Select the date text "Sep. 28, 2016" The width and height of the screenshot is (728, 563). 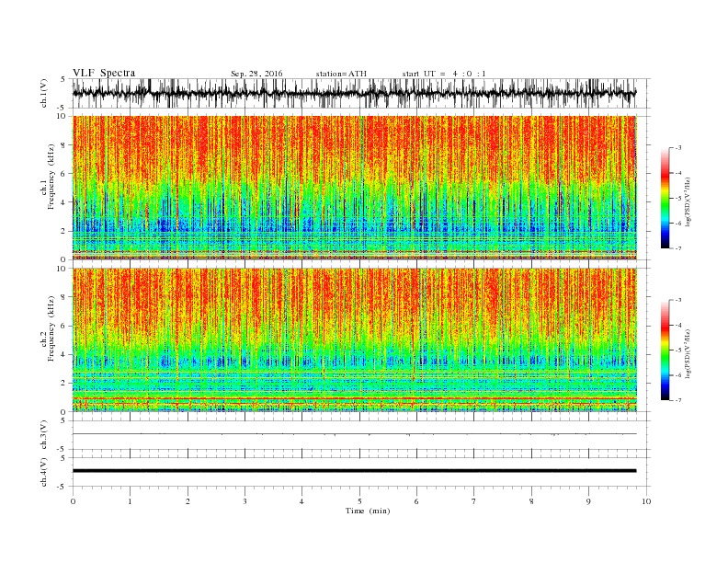click(256, 74)
